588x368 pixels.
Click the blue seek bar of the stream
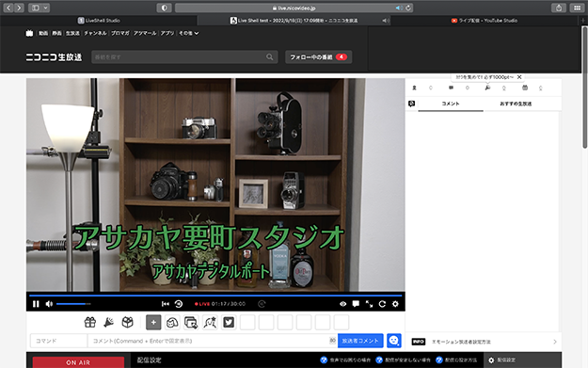click(x=215, y=296)
